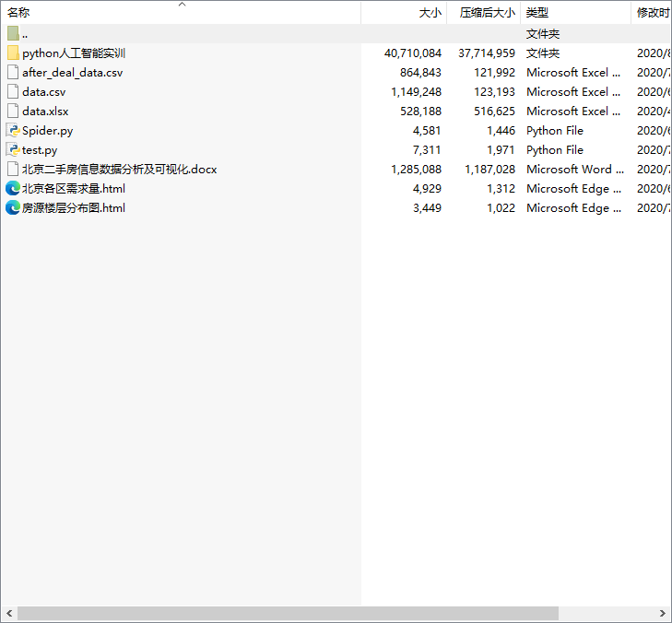Viewport: 672px width, 623px height.
Task: Click the Microsoft Word type cell
Action: (x=574, y=169)
